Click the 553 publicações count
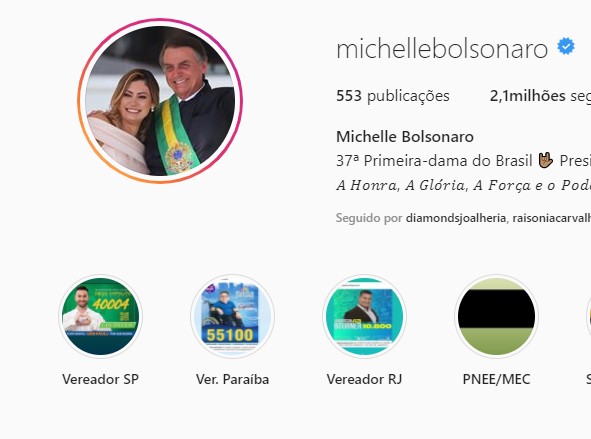 [393, 96]
